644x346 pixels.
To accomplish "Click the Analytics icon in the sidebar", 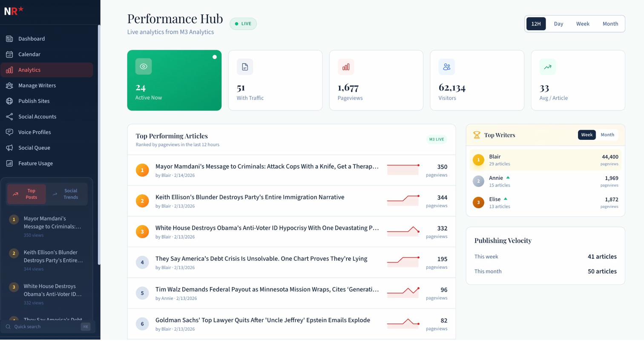I will [x=9, y=69].
